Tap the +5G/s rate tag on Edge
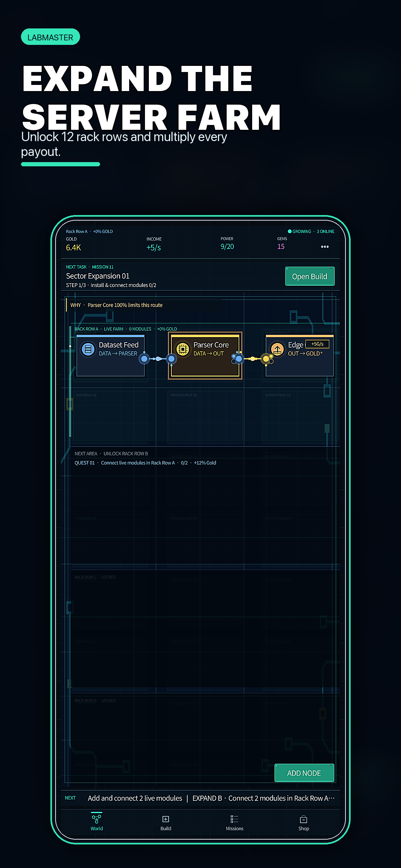Image resolution: width=401 pixels, height=868 pixels. point(317,344)
